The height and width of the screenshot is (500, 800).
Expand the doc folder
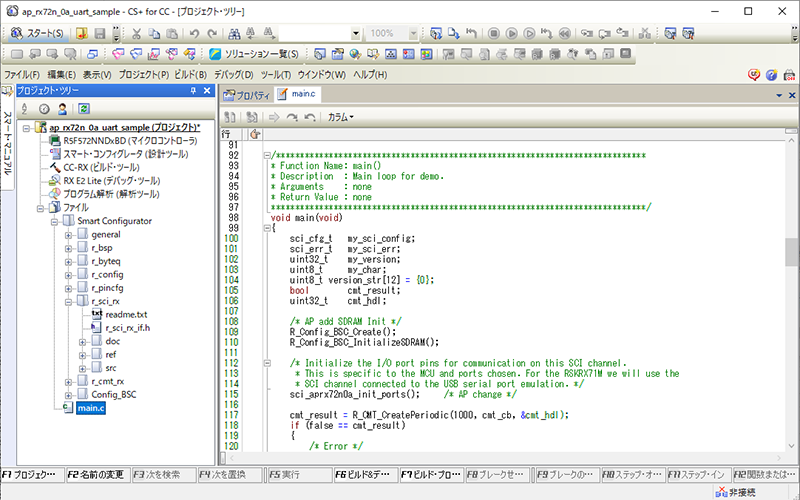pyautogui.click(x=82, y=342)
